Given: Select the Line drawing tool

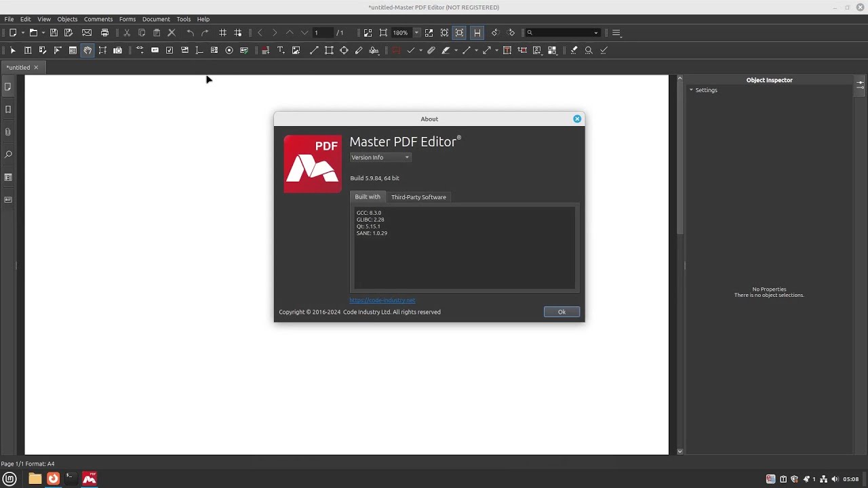Looking at the screenshot, I should point(314,50).
